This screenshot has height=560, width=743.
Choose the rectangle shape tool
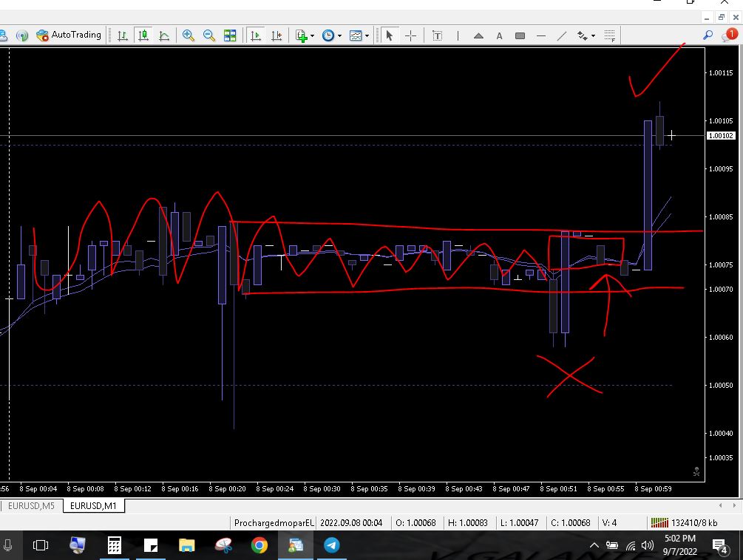pyautogui.click(x=520, y=35)
